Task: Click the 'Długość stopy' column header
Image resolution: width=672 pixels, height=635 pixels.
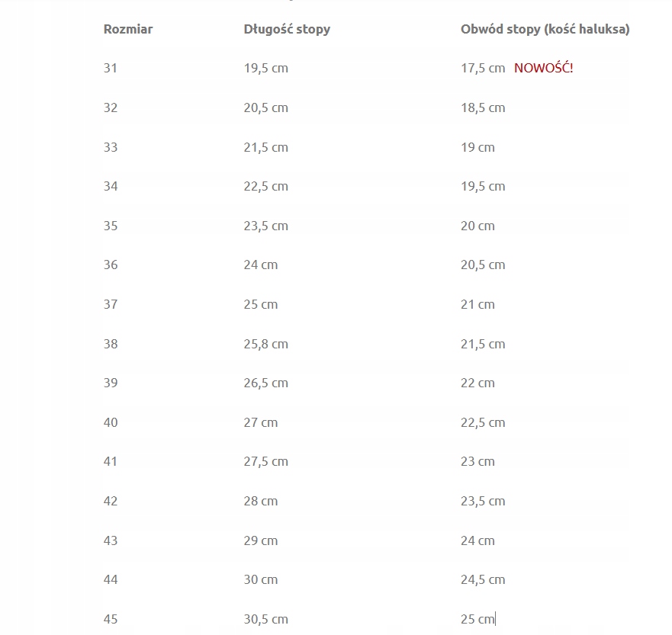Action: pos(287,30)
